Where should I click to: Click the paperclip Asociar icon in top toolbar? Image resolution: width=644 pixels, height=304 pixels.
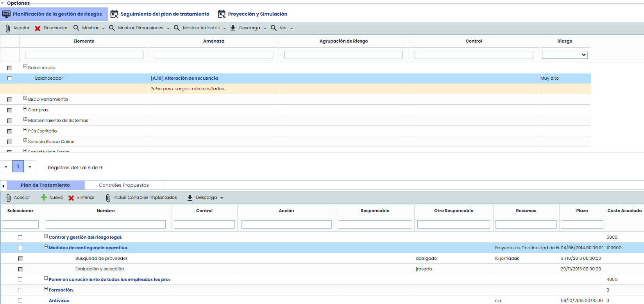(x=8, y=28)
